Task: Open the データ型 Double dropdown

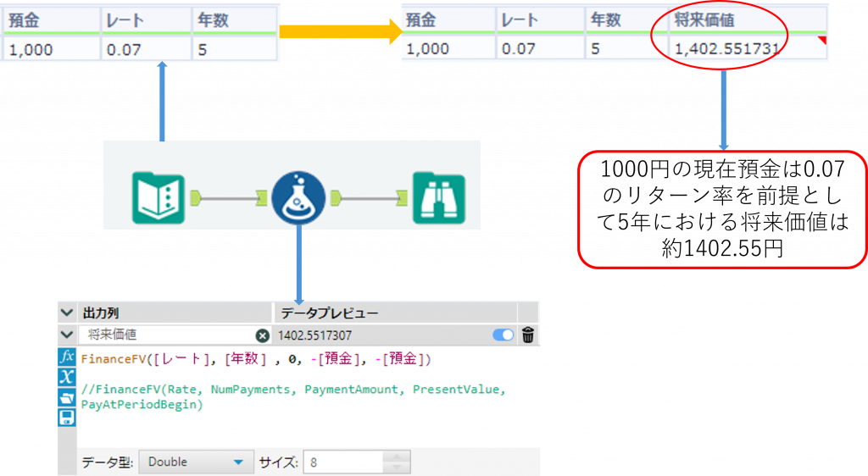Action: (x=196, y=462)
